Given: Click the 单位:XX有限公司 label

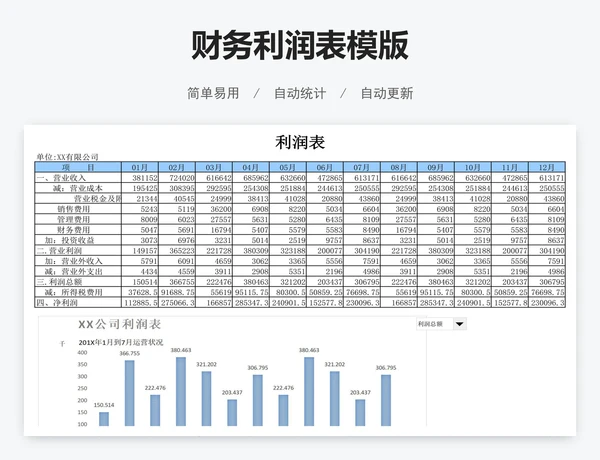Looking at the screenshot, I should pos(67,157).
